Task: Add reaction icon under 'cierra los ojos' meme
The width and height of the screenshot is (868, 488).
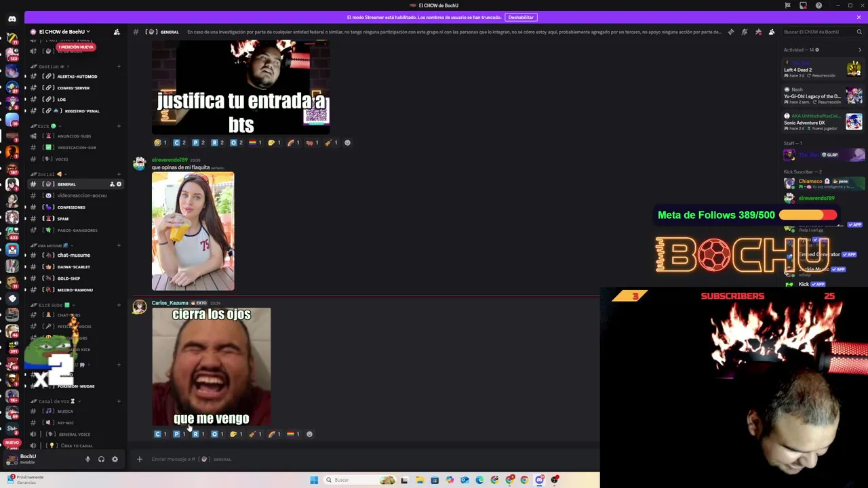Action: point(309,434)
